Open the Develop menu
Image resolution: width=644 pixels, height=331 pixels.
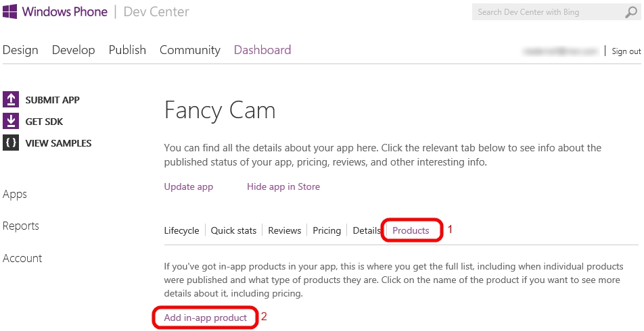(x=74, y=50)
